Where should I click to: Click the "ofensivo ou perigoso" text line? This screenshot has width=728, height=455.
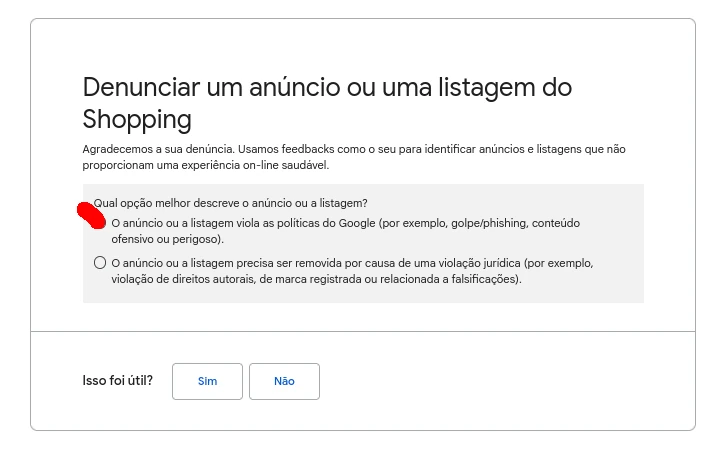click(x=167, y=239)
